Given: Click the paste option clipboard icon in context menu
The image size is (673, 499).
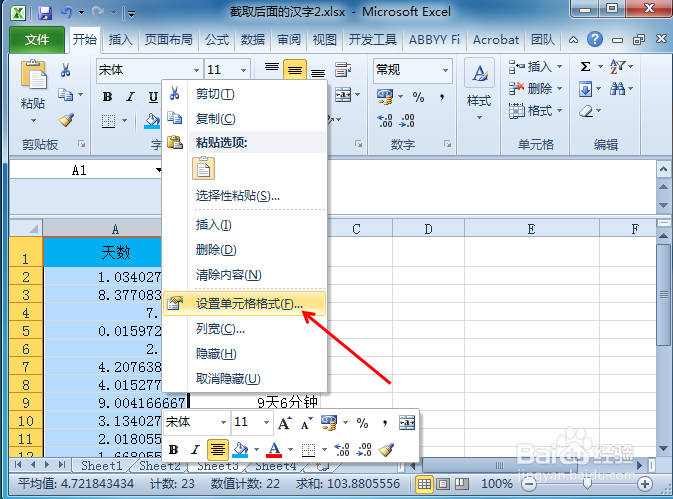Looking at the screenshot, I should point(203,168).
